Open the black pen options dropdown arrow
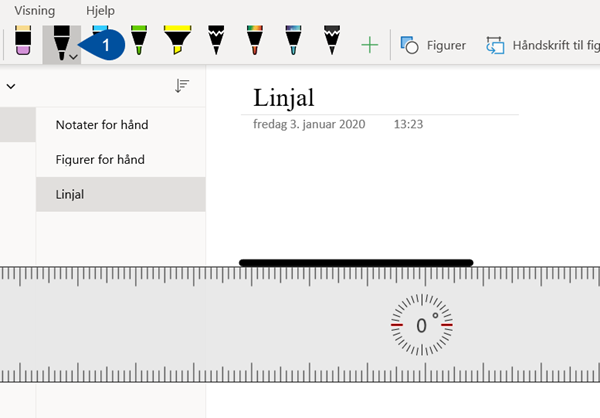This screenshot has width=600, height=418. pyautogui.click(x=73, y=57)
